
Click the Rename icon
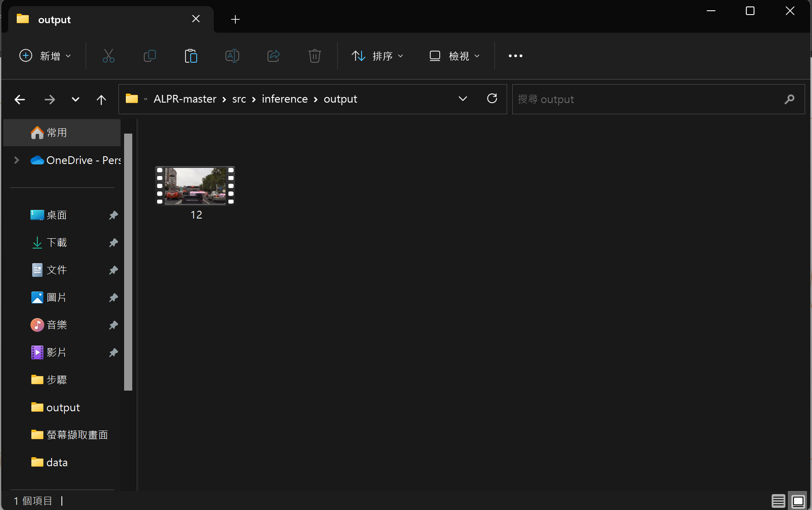(232, 56)
